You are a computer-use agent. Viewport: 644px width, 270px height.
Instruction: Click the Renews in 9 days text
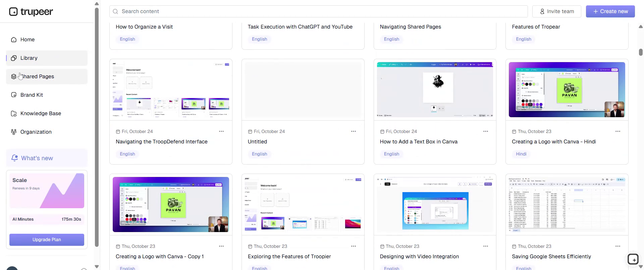pyautogui.click(x=26, y=188)
